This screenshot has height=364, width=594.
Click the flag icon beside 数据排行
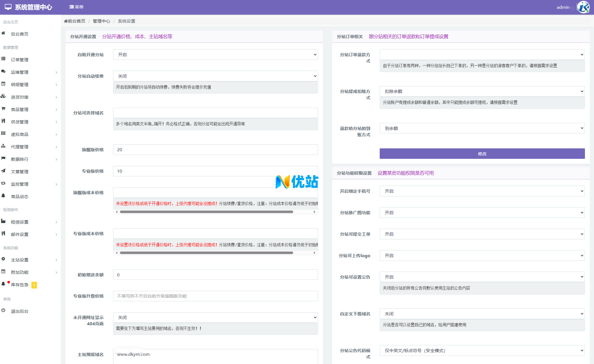(3, 159)
